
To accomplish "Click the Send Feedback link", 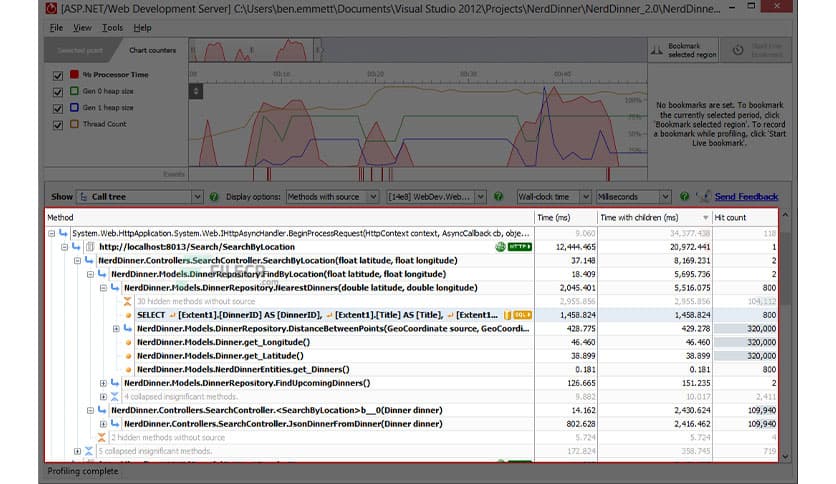I will point(746,197).
